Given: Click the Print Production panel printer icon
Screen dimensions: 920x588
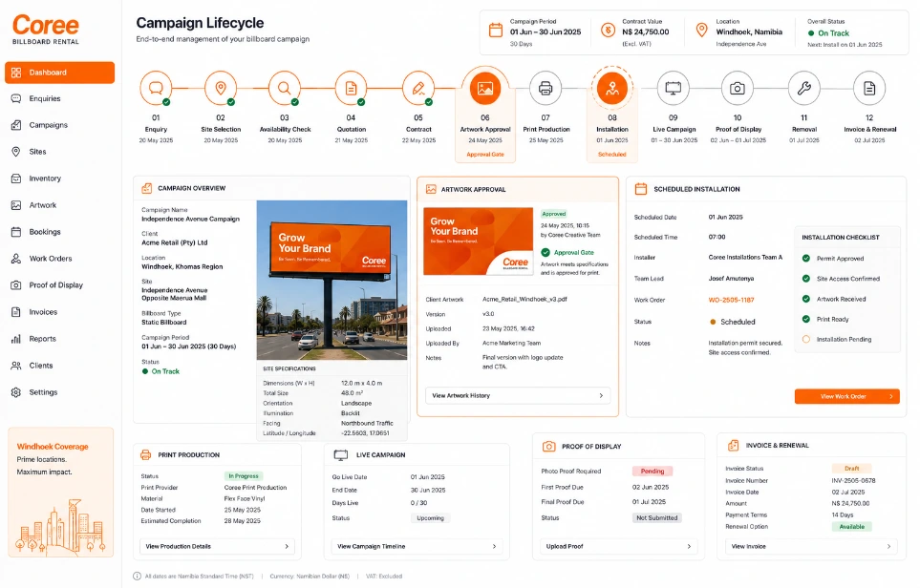Looking at the screenshot, I should tap(146, 455).
